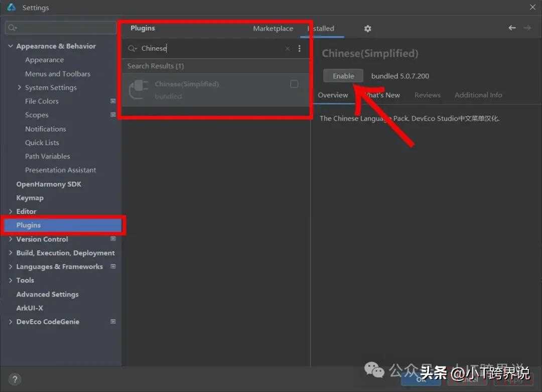Open Menus and Toolbars settings

[x=58, y=74]
